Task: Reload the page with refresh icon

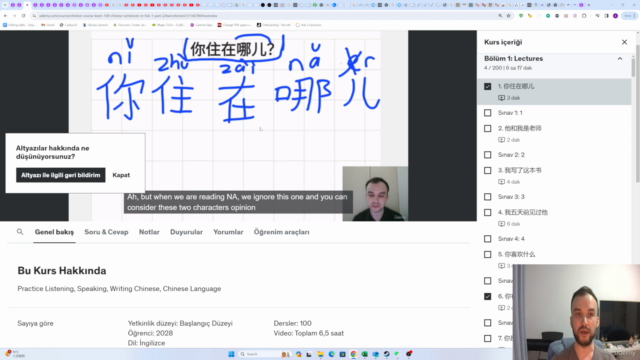Action: coord(23,16)
